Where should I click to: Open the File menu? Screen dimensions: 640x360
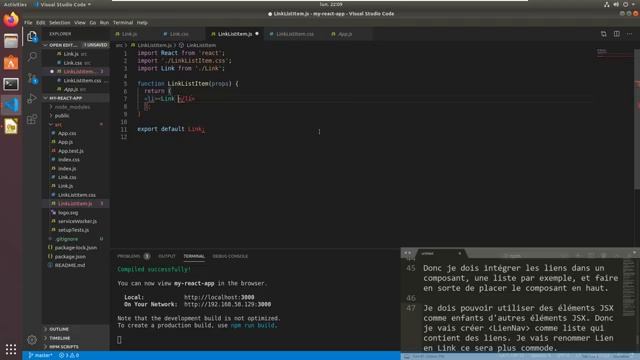tap(28, 22)
